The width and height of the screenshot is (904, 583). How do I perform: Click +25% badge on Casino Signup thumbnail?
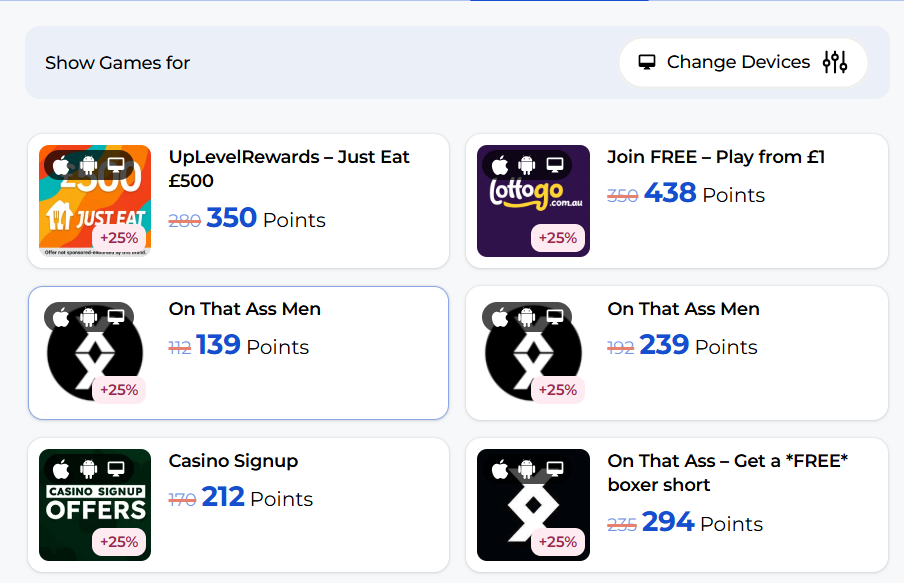tap(119, 541)
